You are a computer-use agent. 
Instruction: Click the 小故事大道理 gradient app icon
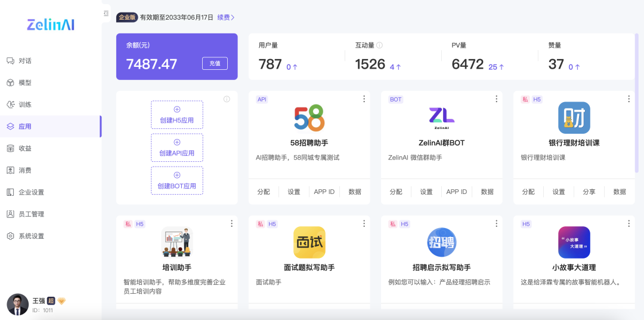[574, 242]
